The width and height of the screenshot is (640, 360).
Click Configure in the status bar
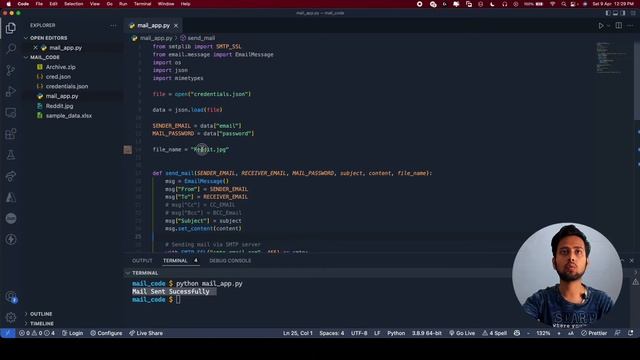pos(106,333)
